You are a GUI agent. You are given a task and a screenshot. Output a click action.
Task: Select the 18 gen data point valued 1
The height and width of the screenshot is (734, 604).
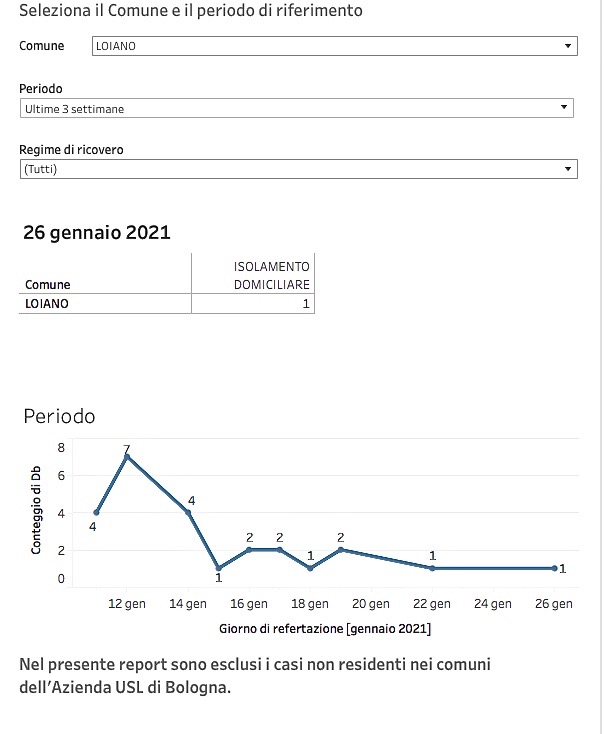310,568
